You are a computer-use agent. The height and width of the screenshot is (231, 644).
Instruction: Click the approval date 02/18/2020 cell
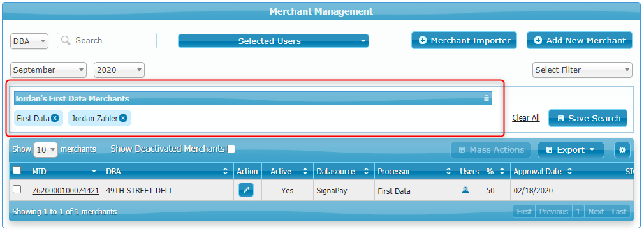coord(544,190)
